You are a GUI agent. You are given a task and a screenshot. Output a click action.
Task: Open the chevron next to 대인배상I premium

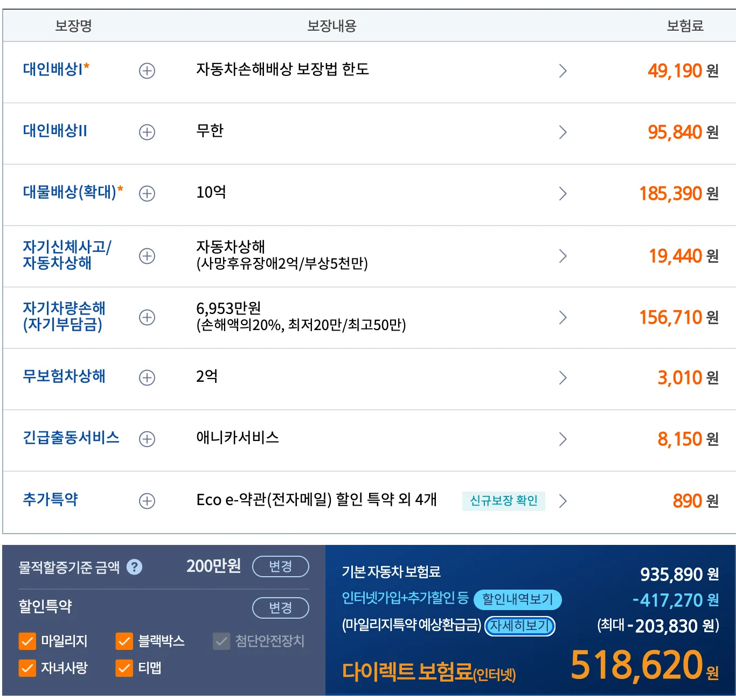(x=564, y=71)
